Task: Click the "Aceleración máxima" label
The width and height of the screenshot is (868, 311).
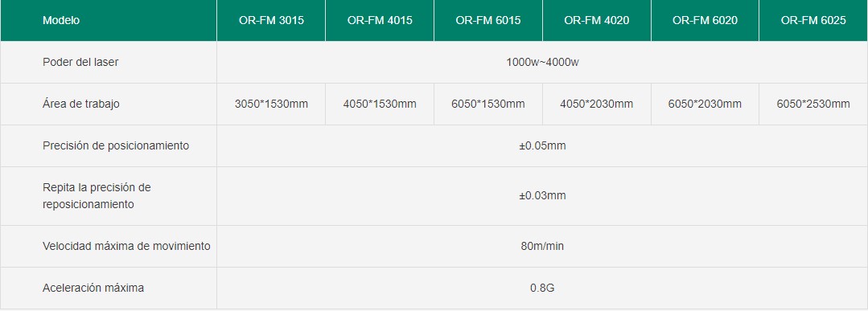Action: 93,288
